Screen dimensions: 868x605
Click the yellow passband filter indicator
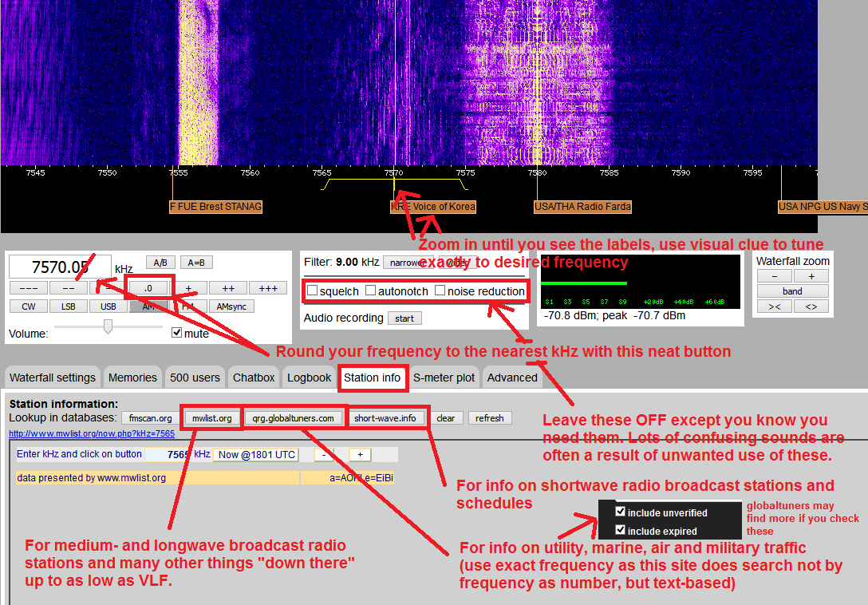coord(393,184)
